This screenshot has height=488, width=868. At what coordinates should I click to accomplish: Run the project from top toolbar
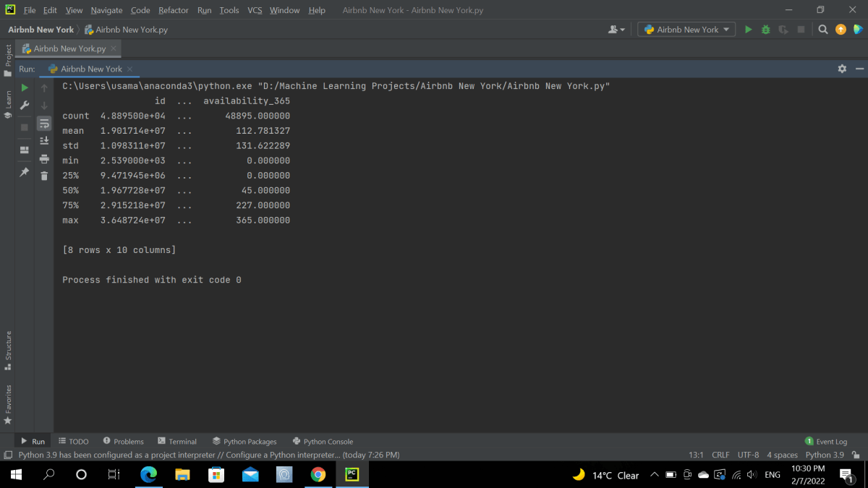748,30
